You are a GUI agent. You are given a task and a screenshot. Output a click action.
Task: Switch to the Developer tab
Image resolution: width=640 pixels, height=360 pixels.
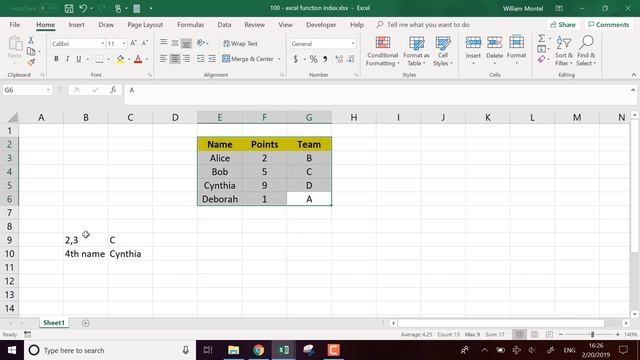tap(321, 24)
